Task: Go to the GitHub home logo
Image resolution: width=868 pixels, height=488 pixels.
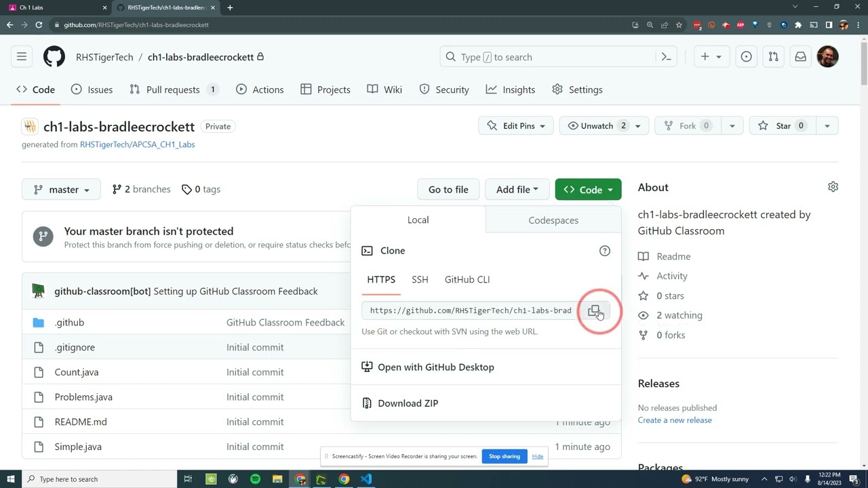Action: click(x=54, y=57)
